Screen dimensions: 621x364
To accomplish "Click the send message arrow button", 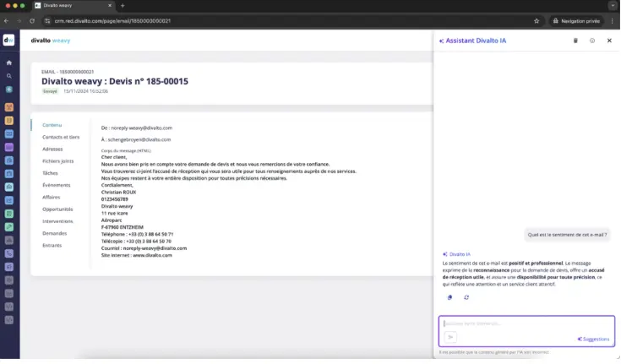I will 450,337.
